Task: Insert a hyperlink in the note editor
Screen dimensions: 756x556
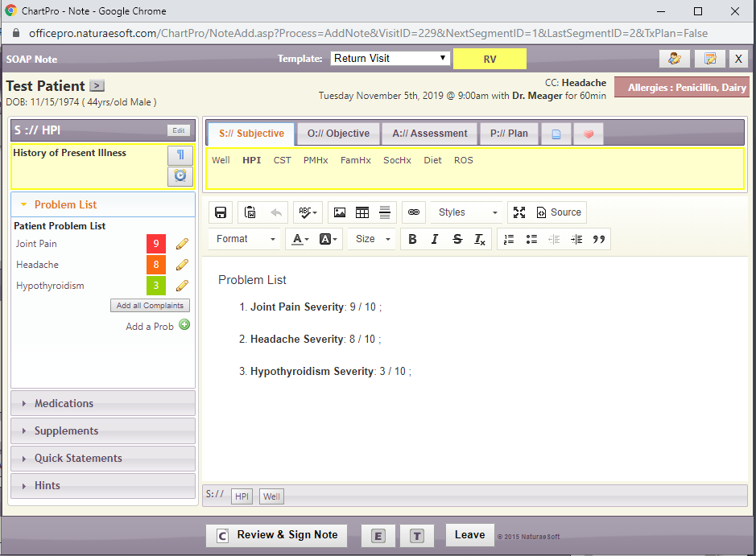Action: click(413, 212)
